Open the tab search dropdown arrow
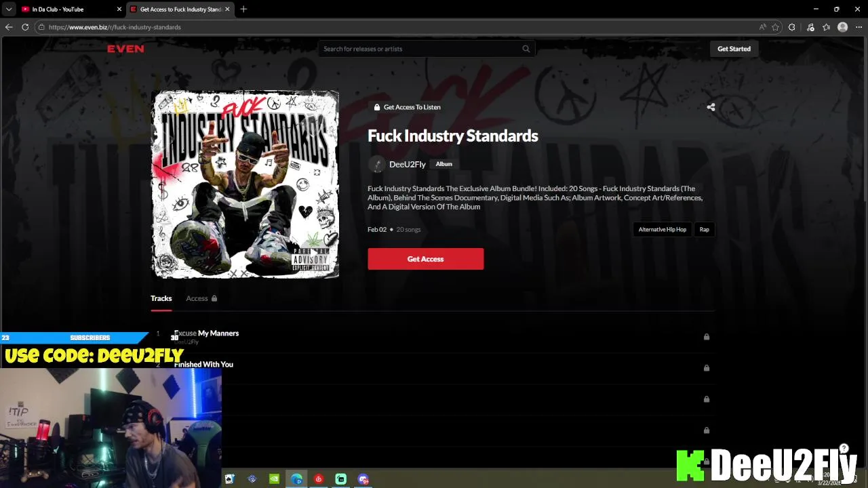Viewport: 868px width, 488px height. 9,9
